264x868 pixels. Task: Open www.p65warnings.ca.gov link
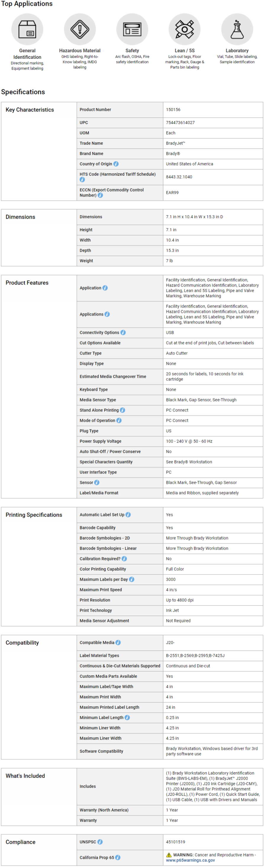190,860
